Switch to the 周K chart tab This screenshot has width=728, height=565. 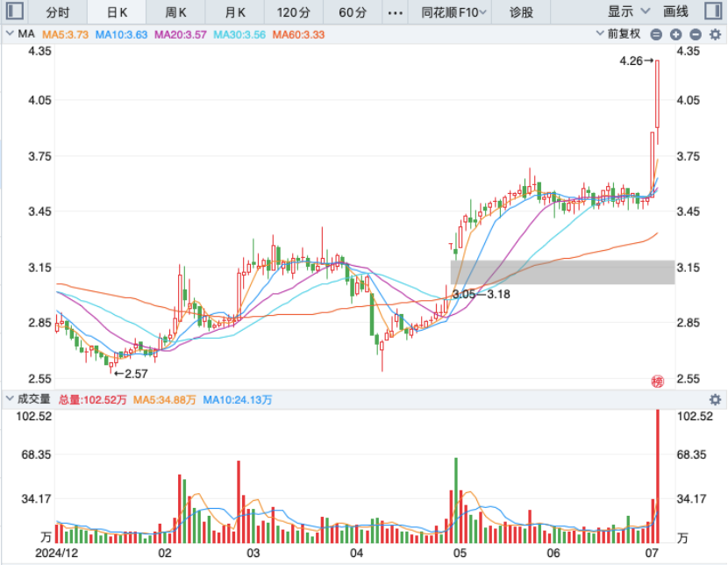pyautogui.click(x=175, y=12)
